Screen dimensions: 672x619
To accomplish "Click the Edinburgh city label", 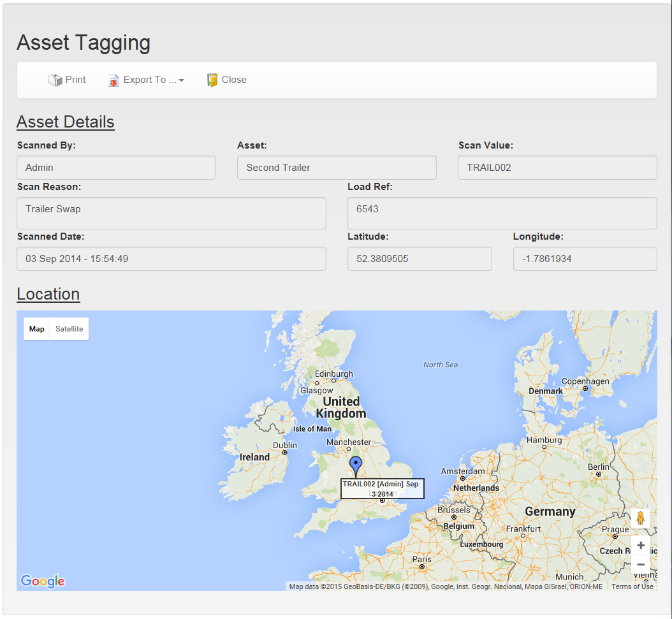I will tap(334, 374).
